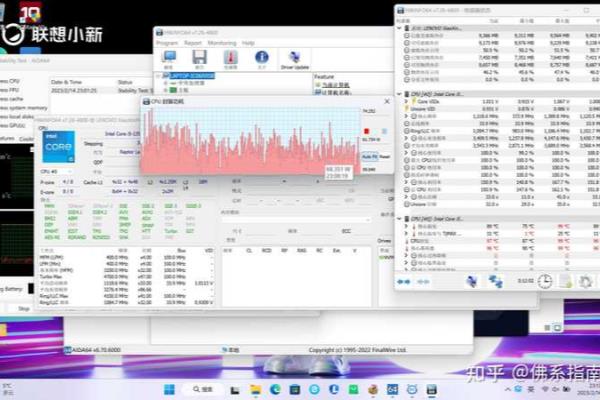Screen dimensions: 600x400
Task: Show hidden tray icons via the chevron
Action: (508, 389)
